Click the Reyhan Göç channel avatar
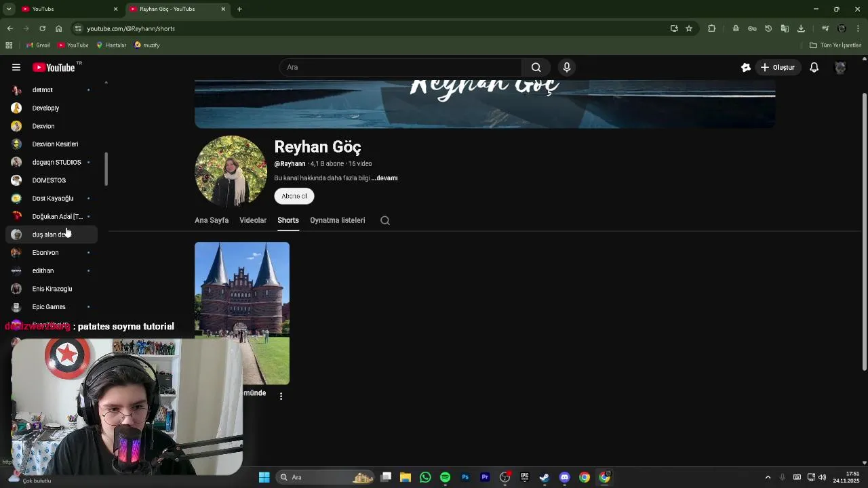 (x=231, y=171)
